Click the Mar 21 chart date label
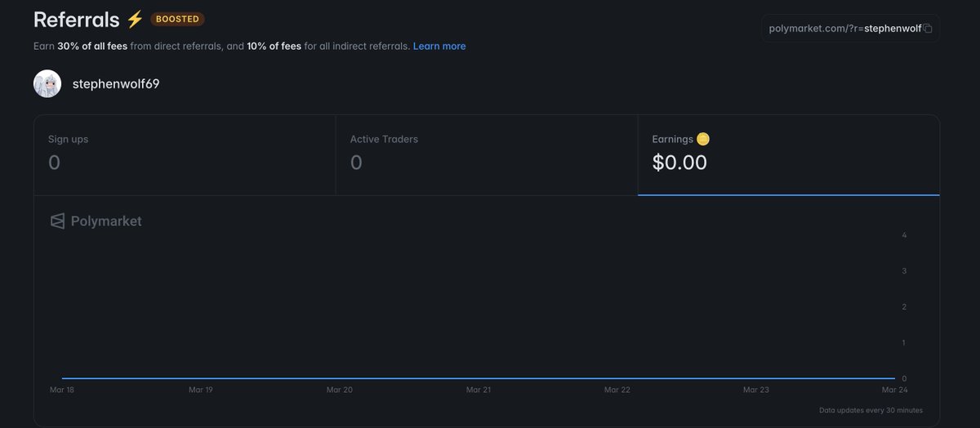This screenshot has width=980, height=428. 479,390
